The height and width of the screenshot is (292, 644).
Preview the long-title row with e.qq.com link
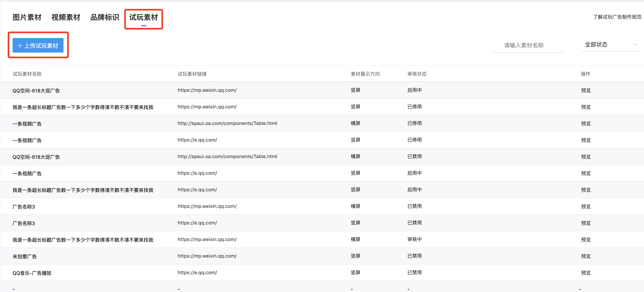pyautogui.click(x=586, y=190)
